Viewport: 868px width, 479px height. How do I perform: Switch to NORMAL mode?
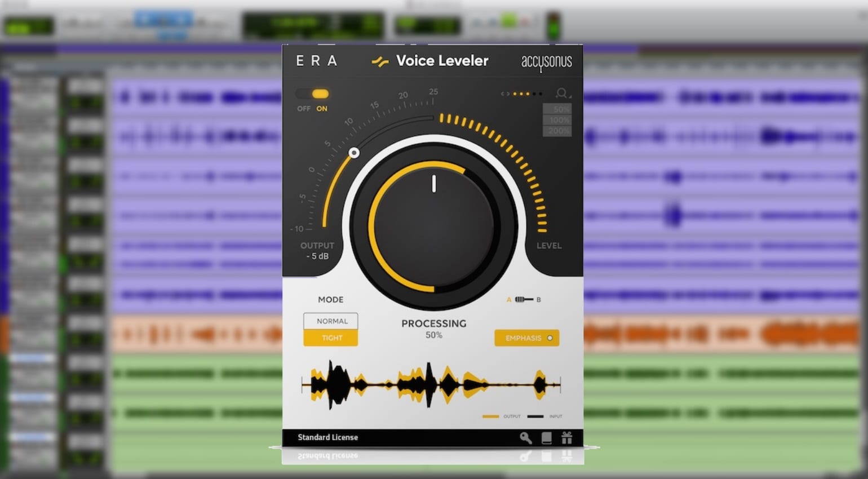(330, 321)
